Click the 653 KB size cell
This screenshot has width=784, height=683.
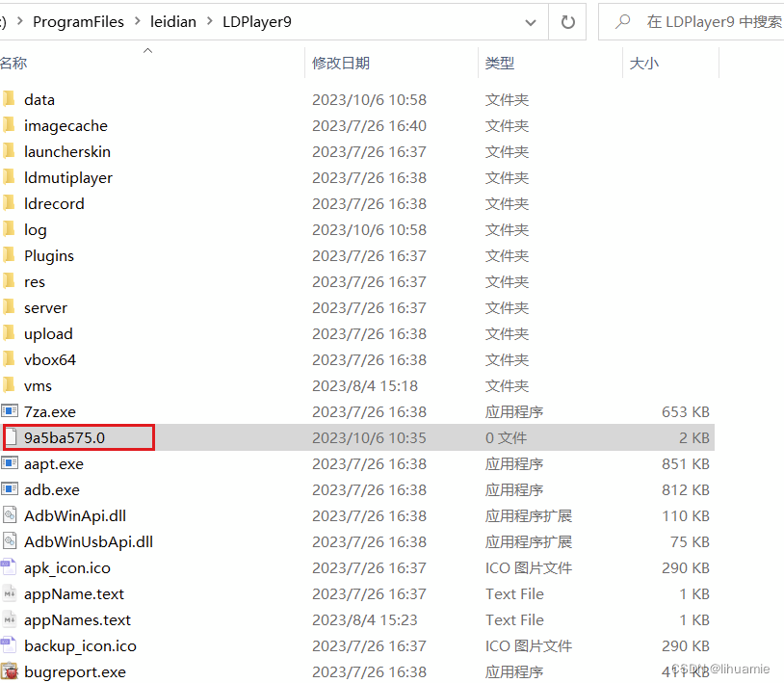[x=686, y=412]
